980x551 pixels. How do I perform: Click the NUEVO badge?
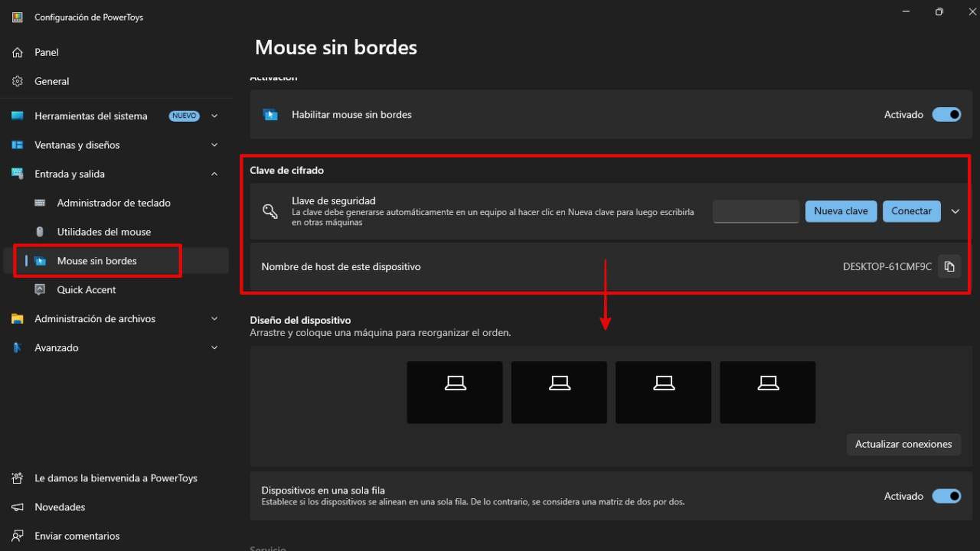tap(184, 116)
